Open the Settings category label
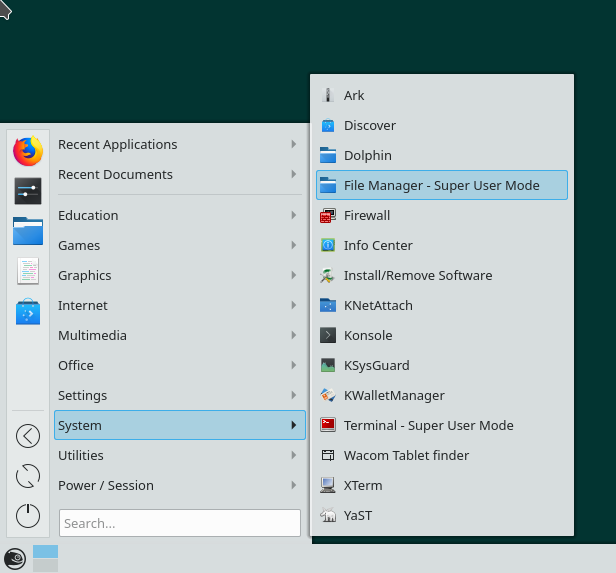The image size is (616, 573). pos(82,395)
